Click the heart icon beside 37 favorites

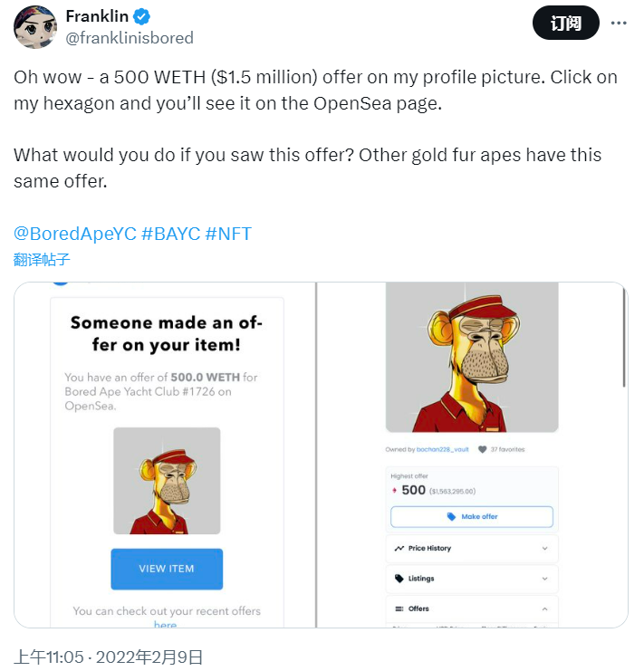[482, 449]
